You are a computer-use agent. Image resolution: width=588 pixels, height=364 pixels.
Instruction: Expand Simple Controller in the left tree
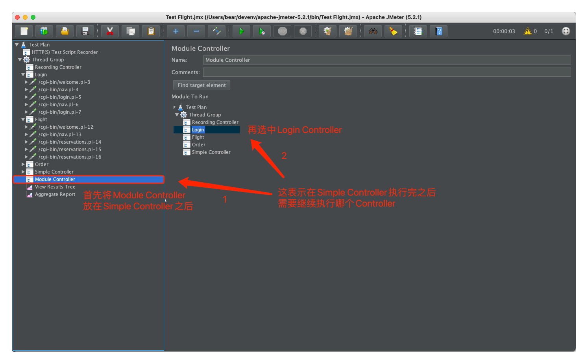[23, 172]
